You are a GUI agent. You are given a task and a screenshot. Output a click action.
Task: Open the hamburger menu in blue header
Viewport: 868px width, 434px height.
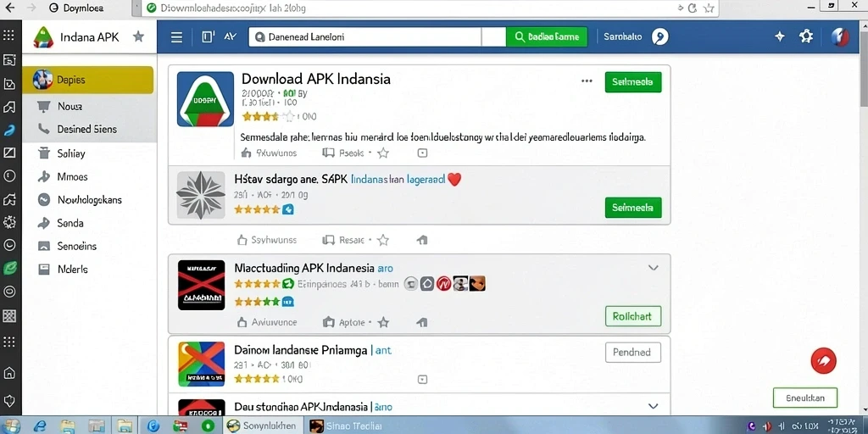[x=176, y=37]
